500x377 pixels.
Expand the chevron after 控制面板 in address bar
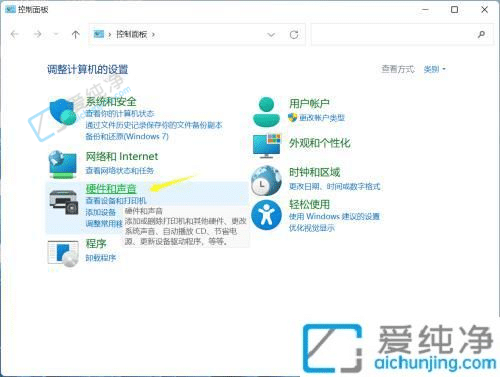click(153, 34)
